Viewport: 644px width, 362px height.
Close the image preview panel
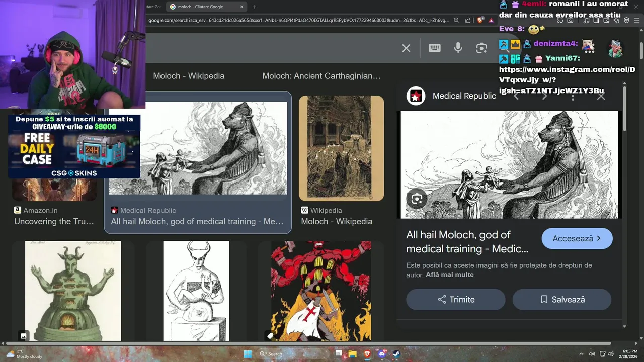[x=601, y=96]
